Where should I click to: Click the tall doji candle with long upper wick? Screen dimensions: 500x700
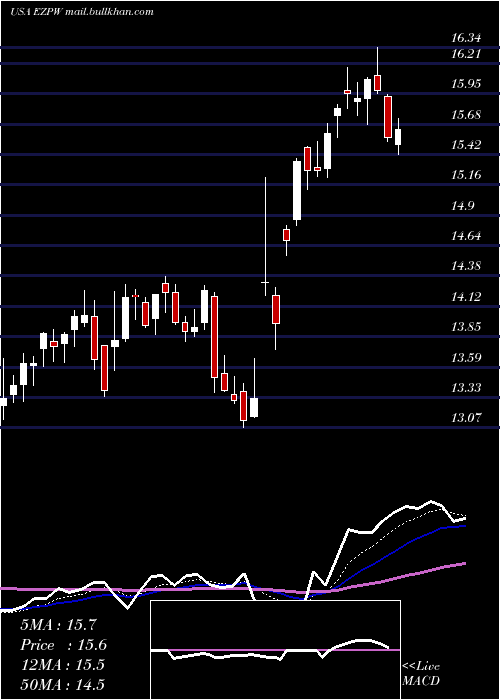tap(265, 237)
